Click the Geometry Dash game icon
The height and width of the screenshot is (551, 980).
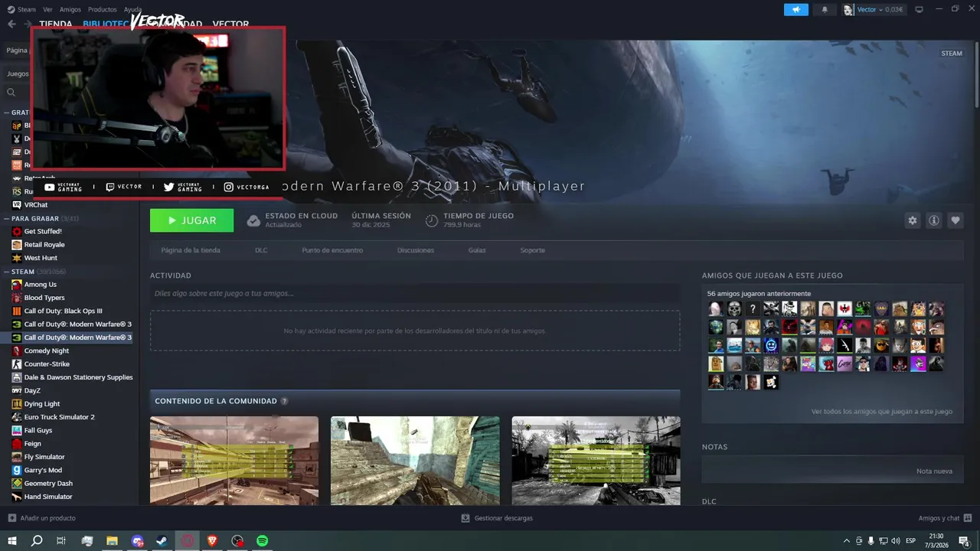[17, 484]
